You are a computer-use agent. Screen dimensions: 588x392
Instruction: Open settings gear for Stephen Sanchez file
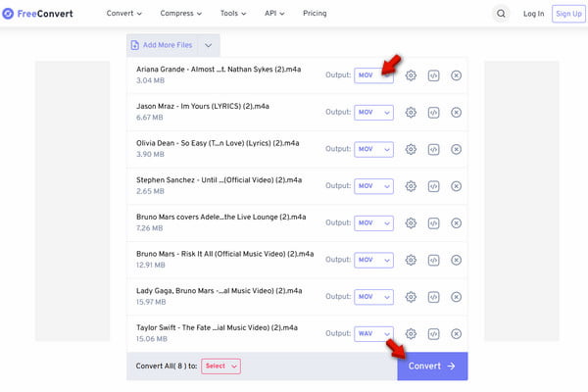click(x=411, y=186)
